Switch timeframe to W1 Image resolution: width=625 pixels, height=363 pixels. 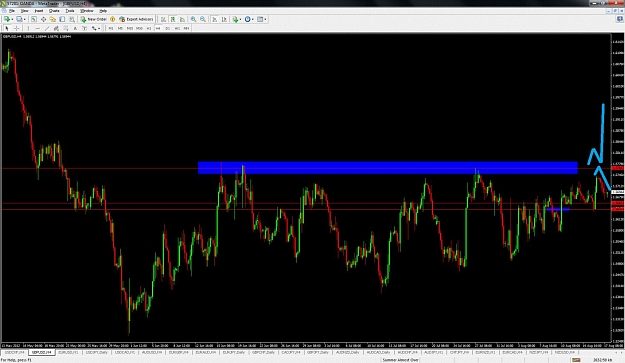(177, 28)
